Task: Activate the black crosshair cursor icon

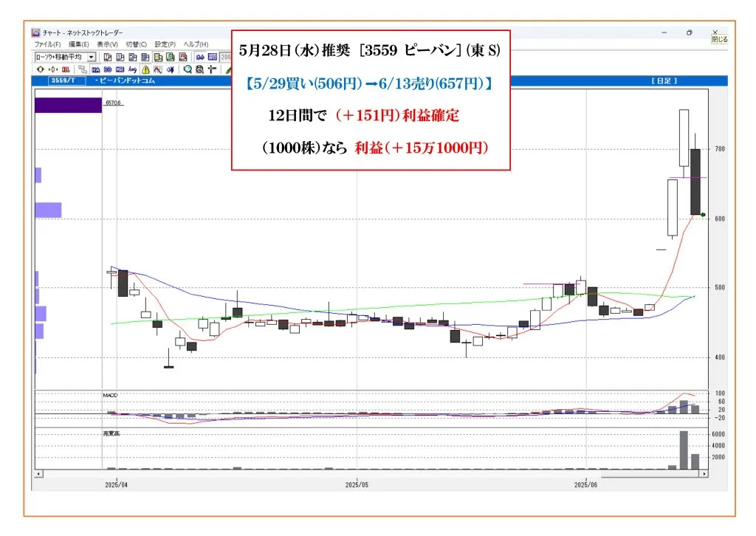Action: coord(212,70)
